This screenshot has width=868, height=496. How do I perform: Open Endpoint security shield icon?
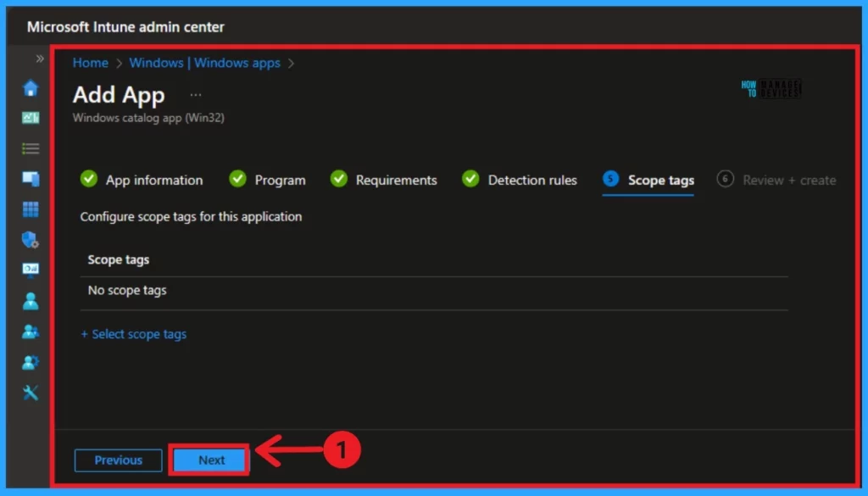click(x=31, y=240)
